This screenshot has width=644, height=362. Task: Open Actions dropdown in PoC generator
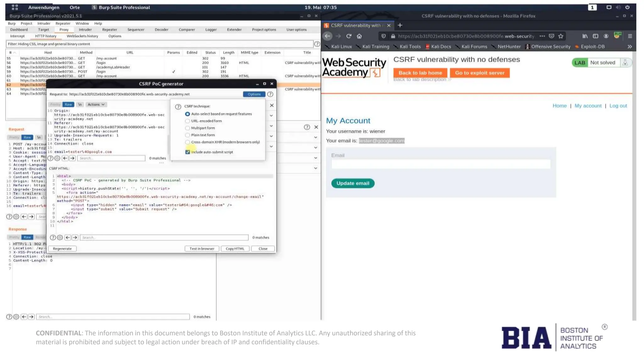click(96, 104)
